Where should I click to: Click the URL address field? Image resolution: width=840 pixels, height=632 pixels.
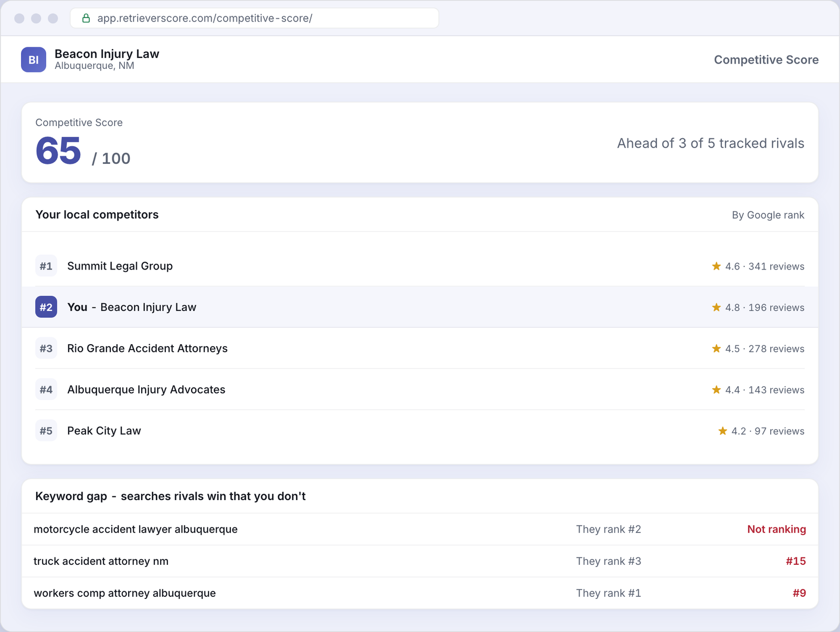point(255,18)
